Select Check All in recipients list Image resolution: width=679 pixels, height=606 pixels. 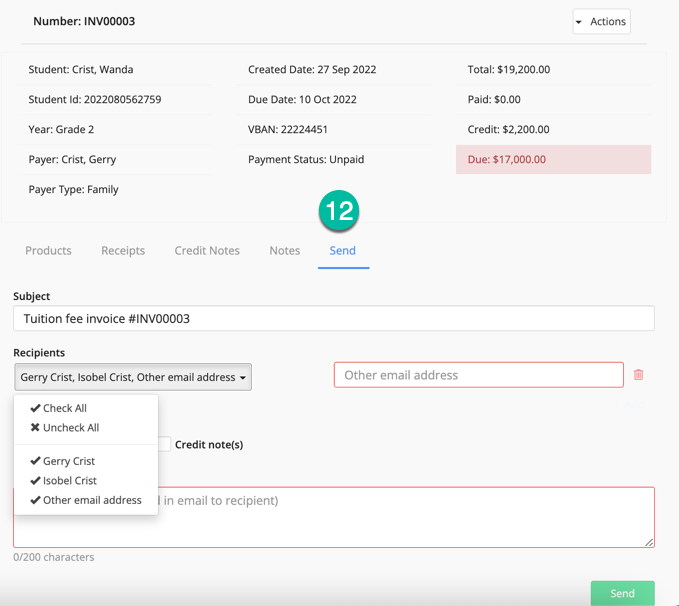64,408
